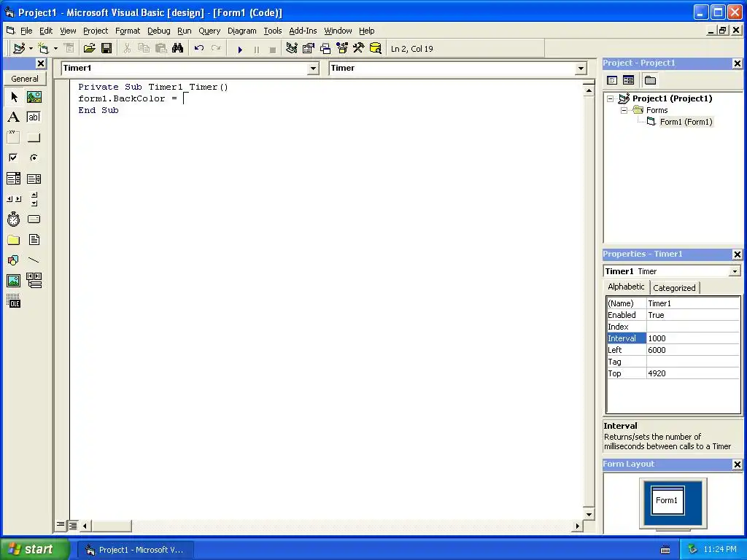Viewport: 747px width, 560px height.
Task: Select the Line control tool
Action: 34,260
